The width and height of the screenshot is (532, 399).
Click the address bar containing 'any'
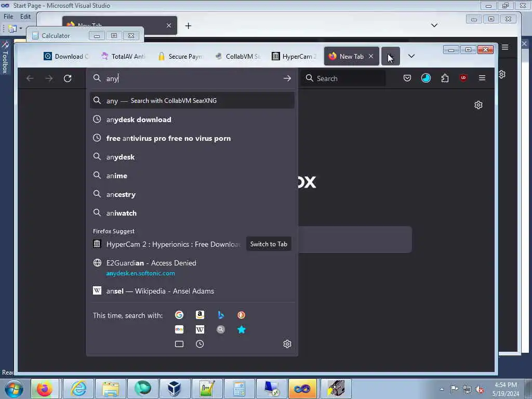[192, 78]
